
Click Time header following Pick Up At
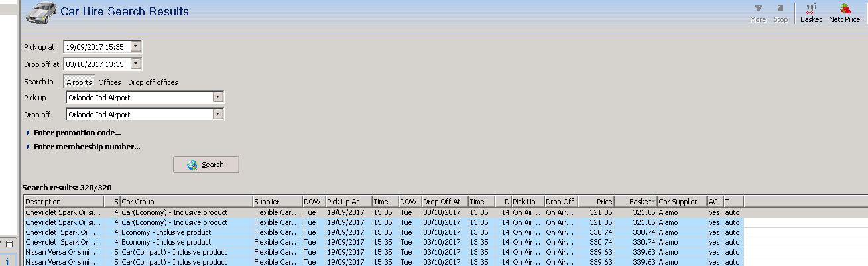point(385,202)
